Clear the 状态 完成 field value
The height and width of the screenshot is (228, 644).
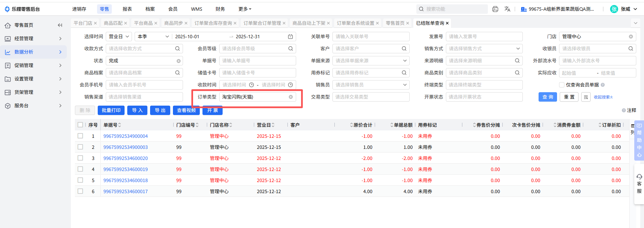(179, 61)
